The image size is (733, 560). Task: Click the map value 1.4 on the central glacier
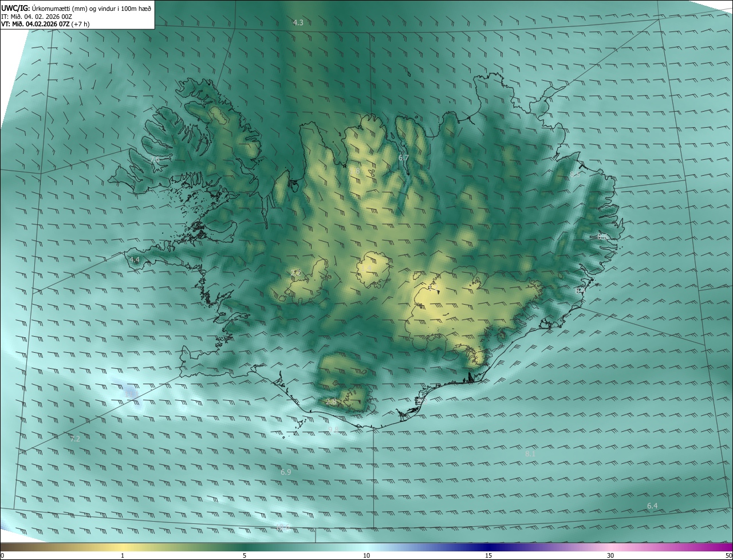pos(367,268)
